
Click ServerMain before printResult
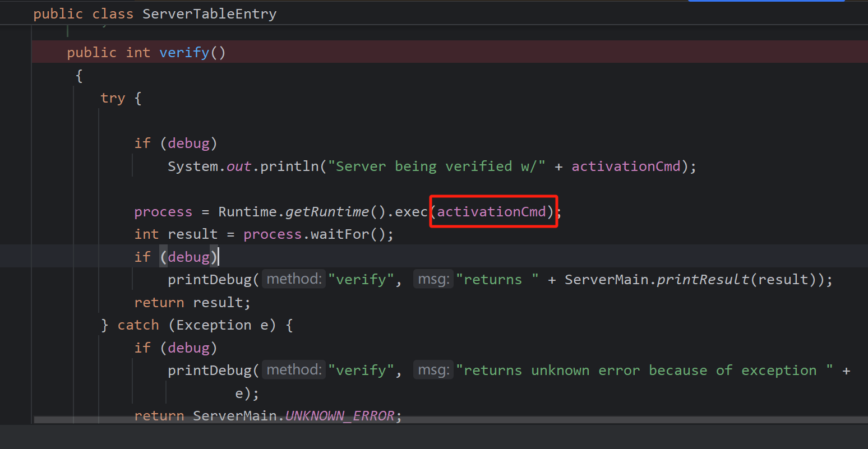pos(607,280)
